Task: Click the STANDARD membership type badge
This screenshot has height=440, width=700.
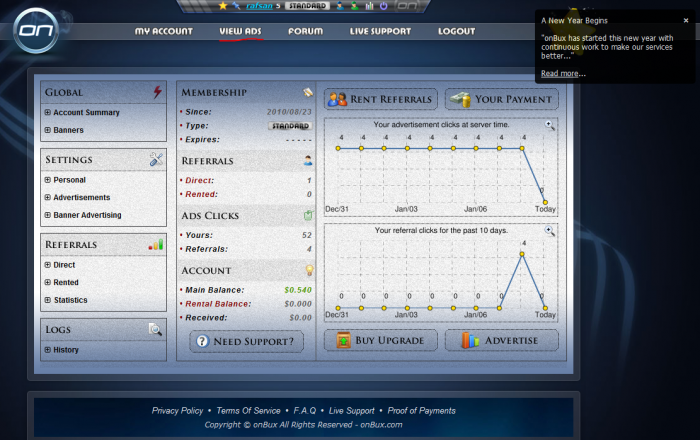Action: pos(290,126)
